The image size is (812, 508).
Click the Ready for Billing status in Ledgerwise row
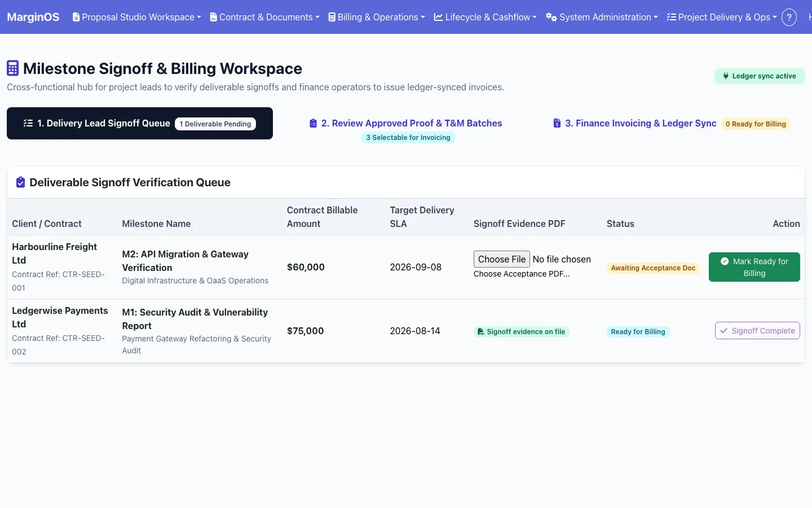(638, 332)
